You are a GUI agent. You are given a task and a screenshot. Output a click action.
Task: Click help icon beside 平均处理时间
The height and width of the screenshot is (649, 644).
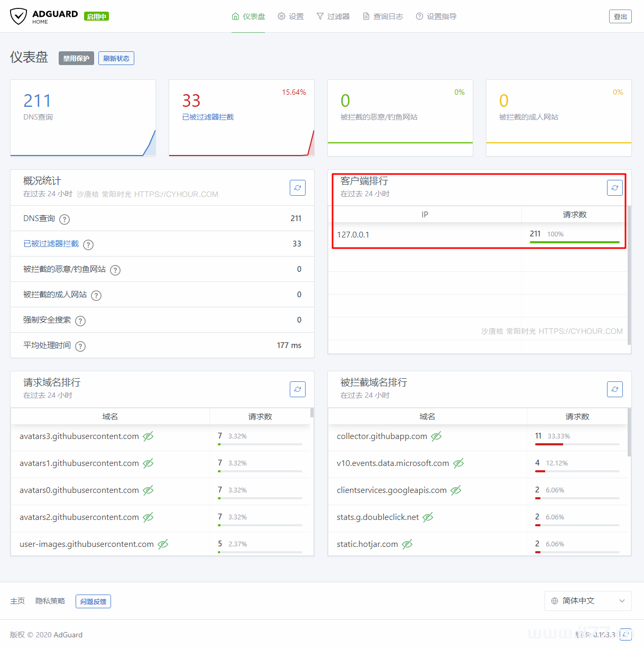pyautogui.click(x=80, y=346)
